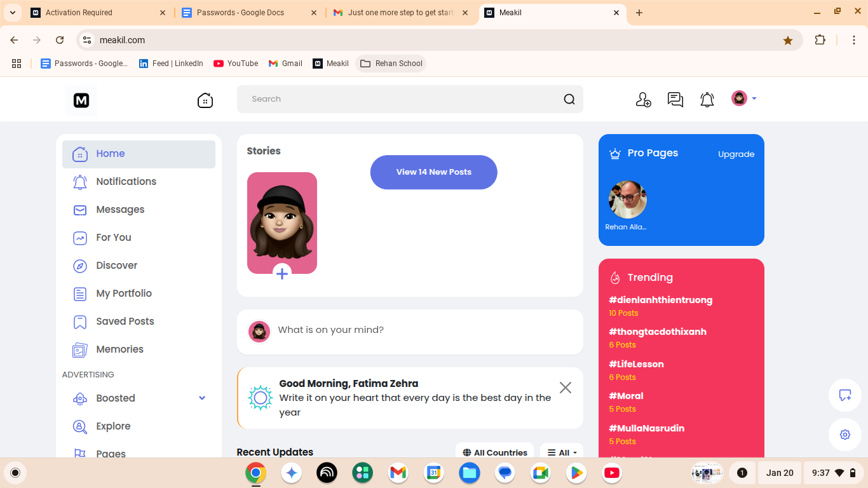Click the add friend icon in header
The height and width of the screenshot is (488, 868).
click(643, 100)
